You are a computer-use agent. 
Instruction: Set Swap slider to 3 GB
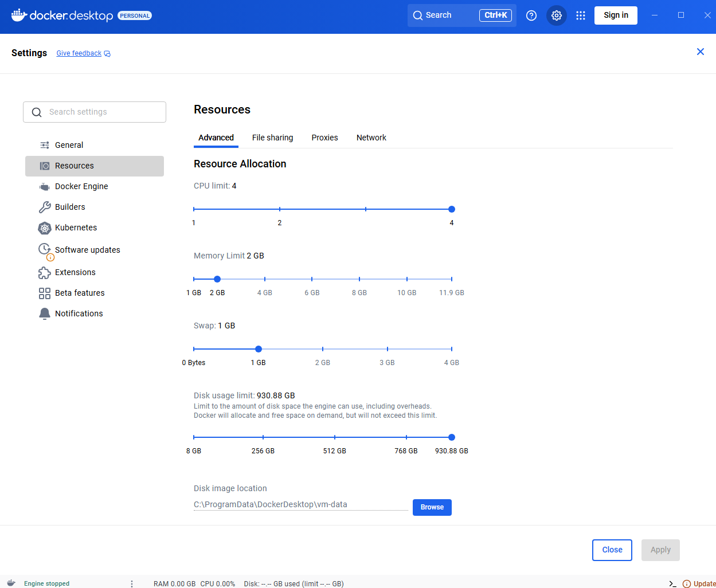[x=388, y=349]
